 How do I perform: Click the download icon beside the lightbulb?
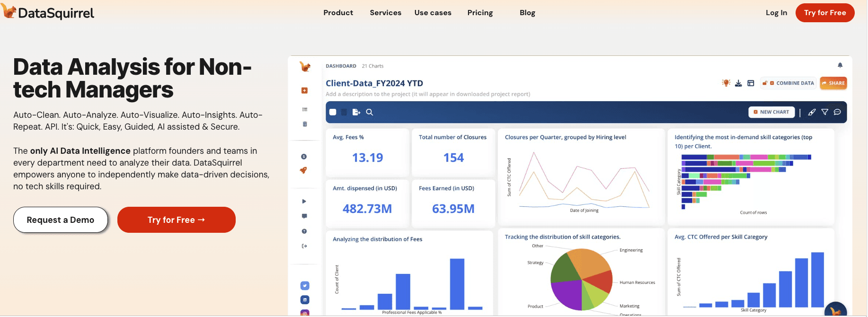pyautogui.click(x=738, y=83)
